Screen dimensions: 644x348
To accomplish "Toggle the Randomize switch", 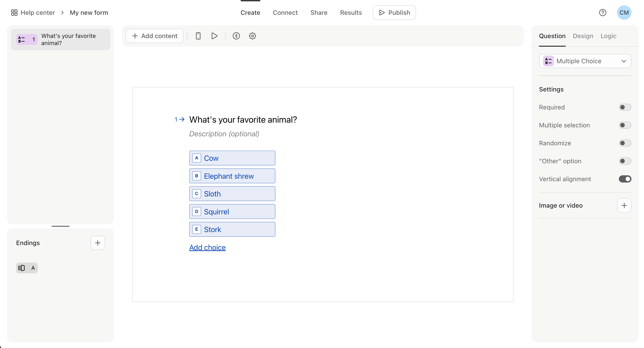I will pos(625,143).
